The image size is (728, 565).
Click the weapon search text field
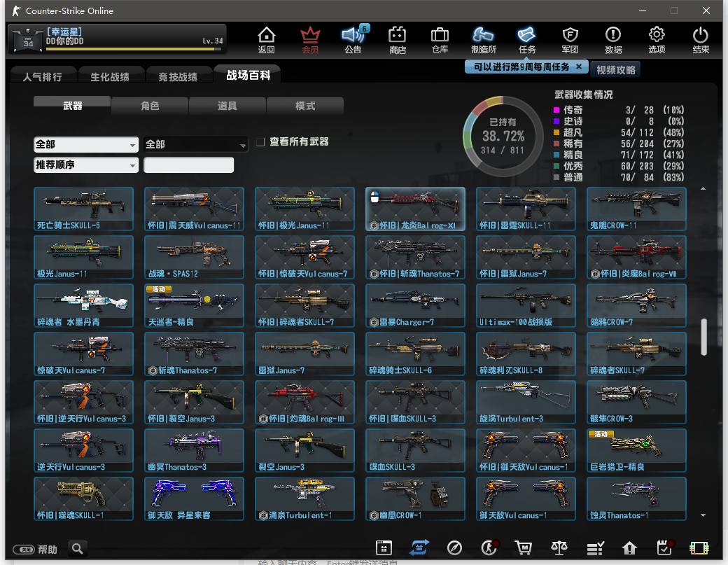click(x=188, y=165)
